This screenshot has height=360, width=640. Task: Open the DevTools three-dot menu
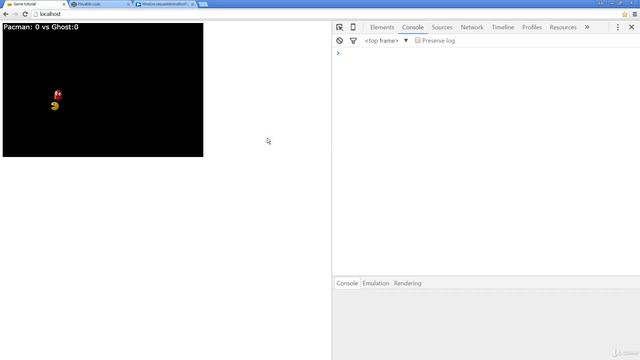[x=618, y=27]
